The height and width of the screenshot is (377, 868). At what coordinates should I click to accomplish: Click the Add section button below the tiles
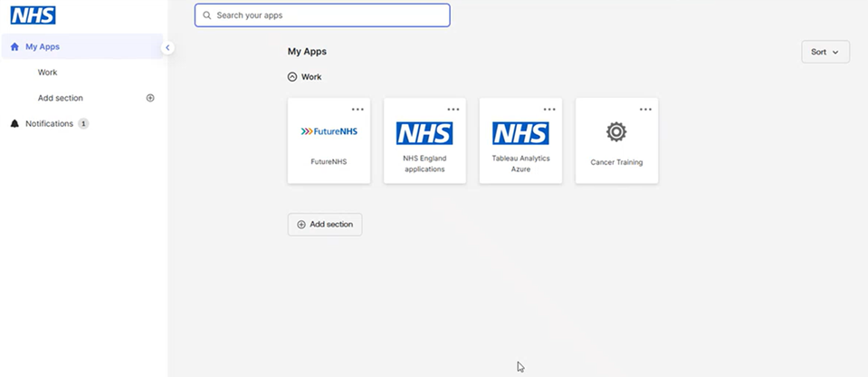(325, 225)
